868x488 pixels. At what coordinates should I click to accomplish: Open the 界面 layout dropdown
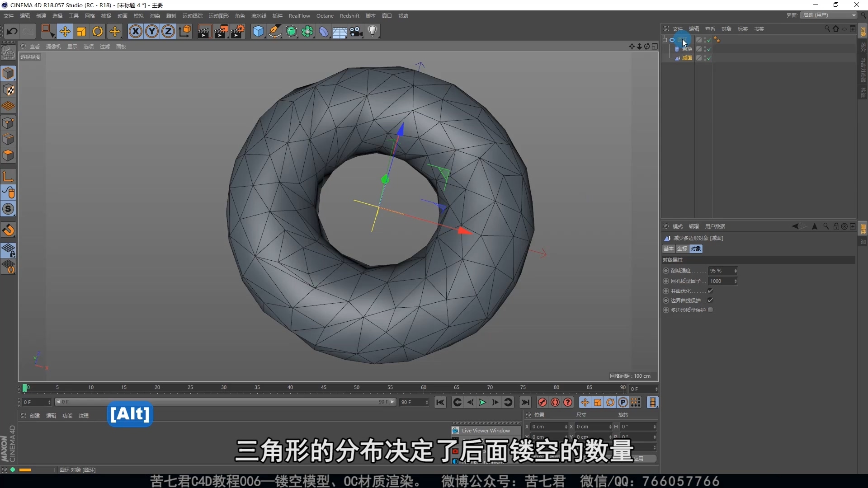tap(829, 15)
